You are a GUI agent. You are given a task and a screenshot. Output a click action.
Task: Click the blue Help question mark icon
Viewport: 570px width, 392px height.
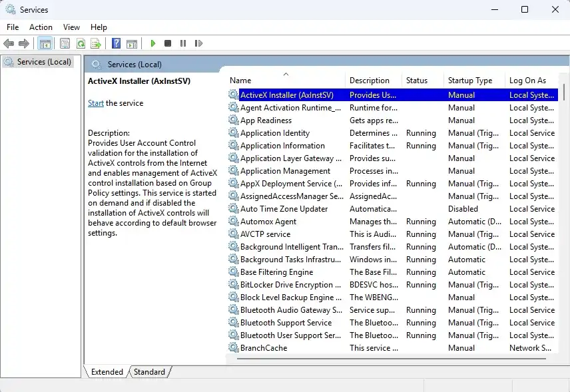[116, 43]
